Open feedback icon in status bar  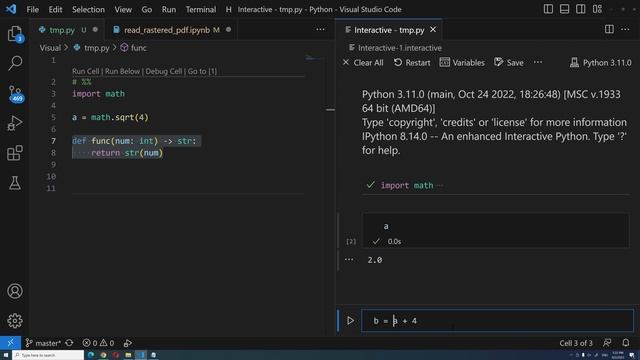point(607,343)
